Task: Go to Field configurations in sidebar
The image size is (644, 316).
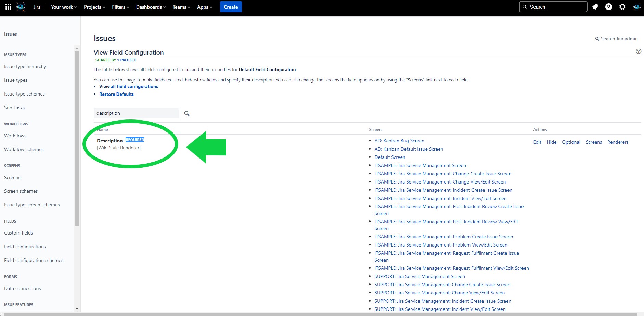Action: coord(25,247)
